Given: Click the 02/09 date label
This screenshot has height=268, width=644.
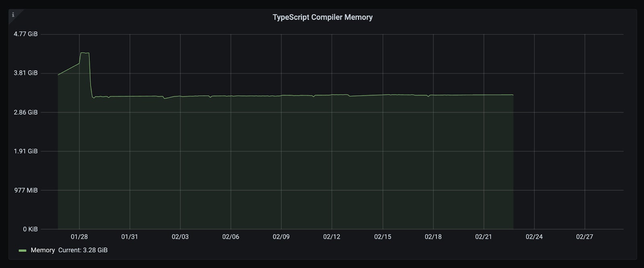Looking at the screenshot, I should tap(281, 237).
